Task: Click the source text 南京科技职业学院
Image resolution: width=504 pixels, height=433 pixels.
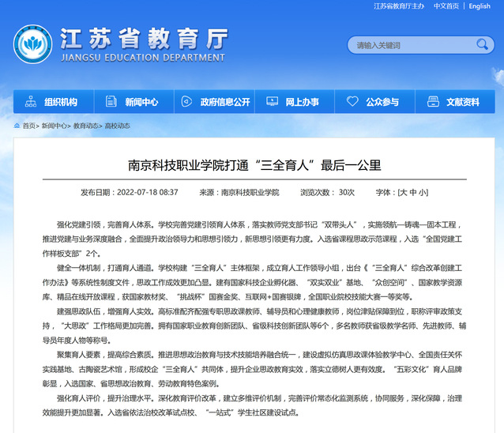Action: (x=250, y=192)
